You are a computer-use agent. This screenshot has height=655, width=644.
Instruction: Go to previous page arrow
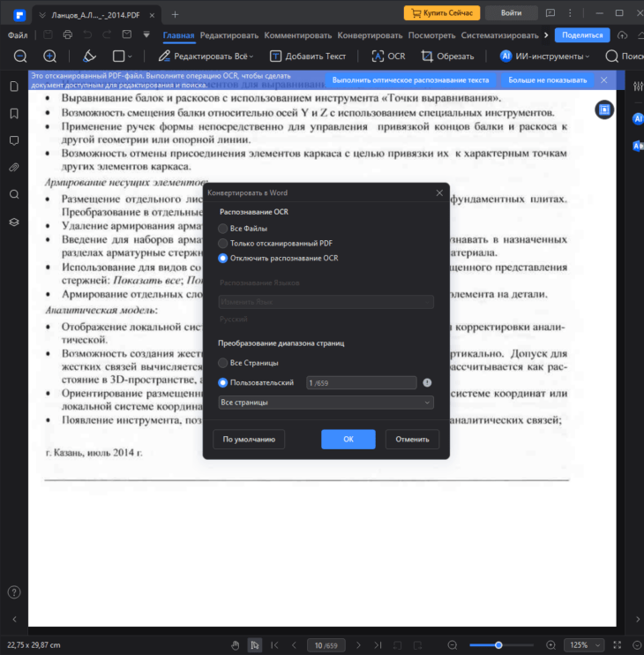(x=294, y=645)
